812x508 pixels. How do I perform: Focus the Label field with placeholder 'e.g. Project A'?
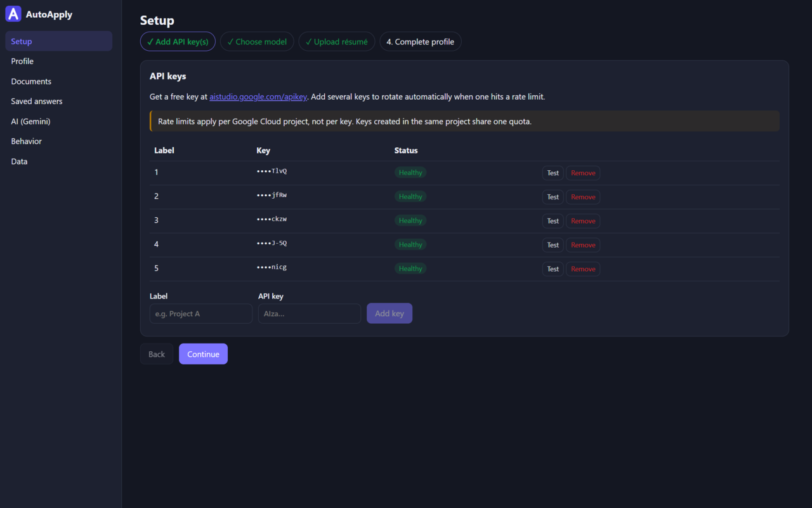tap(201, 314)
